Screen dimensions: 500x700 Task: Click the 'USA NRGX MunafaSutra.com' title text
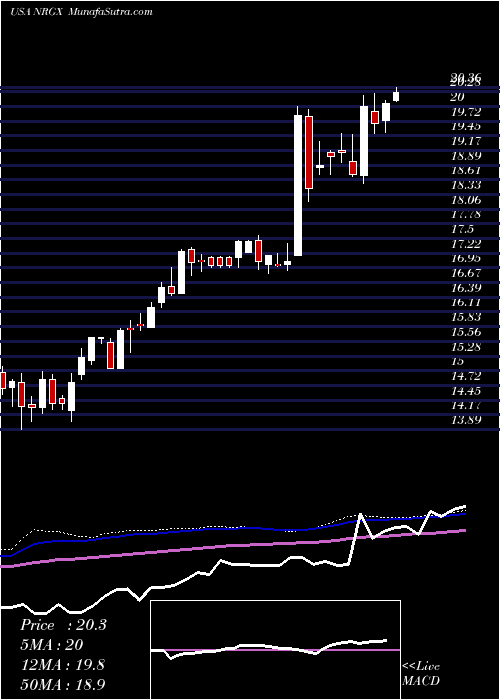tap(81, 12)
